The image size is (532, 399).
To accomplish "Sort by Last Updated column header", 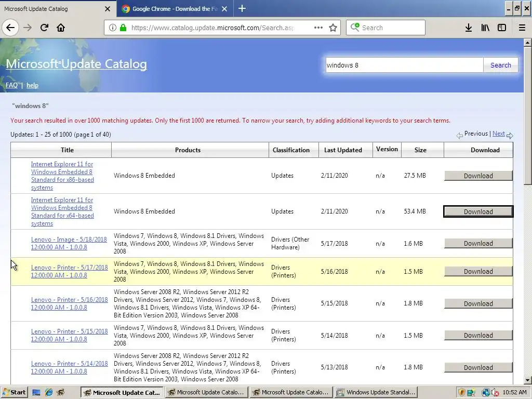I will coord(343,150).
